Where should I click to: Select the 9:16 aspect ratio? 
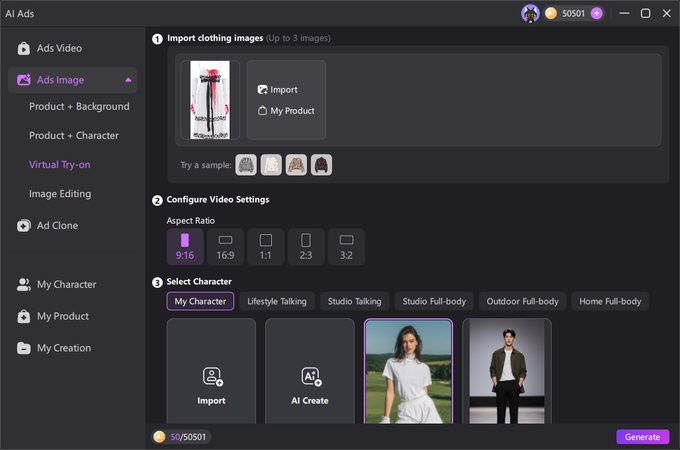pyautogui.click(x=185, y=247)
